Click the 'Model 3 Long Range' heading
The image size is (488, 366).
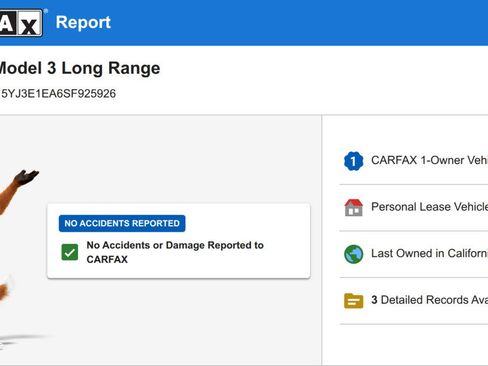(79, 68)
